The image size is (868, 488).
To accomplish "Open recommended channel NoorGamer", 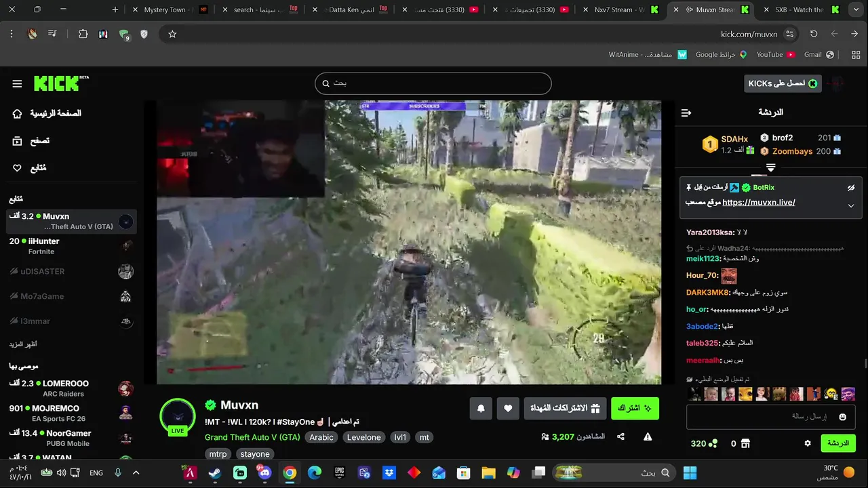I will coord(71,438).
